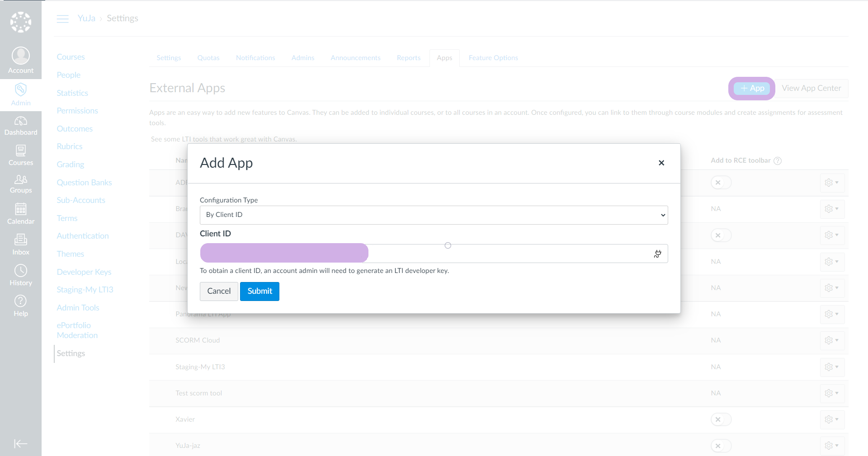Toggle RCE toolbar switch for Xavier
Screen dimensions: 868x456
(x=721, y=419)
